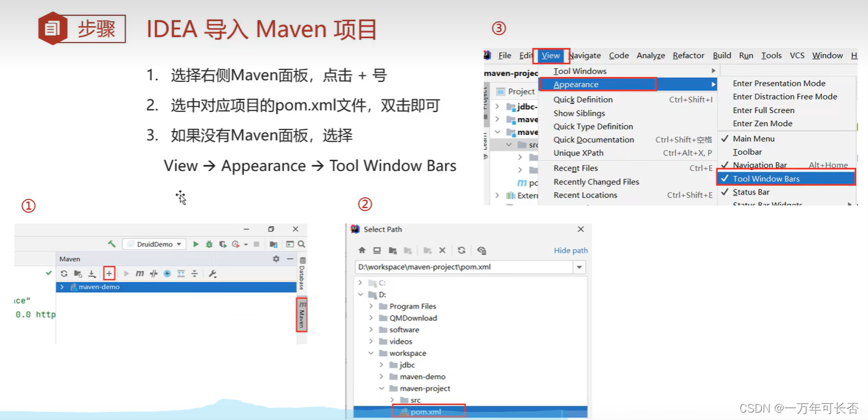
Task: Open the View menu
Action: pyautogui.click(x=550, y=55)
